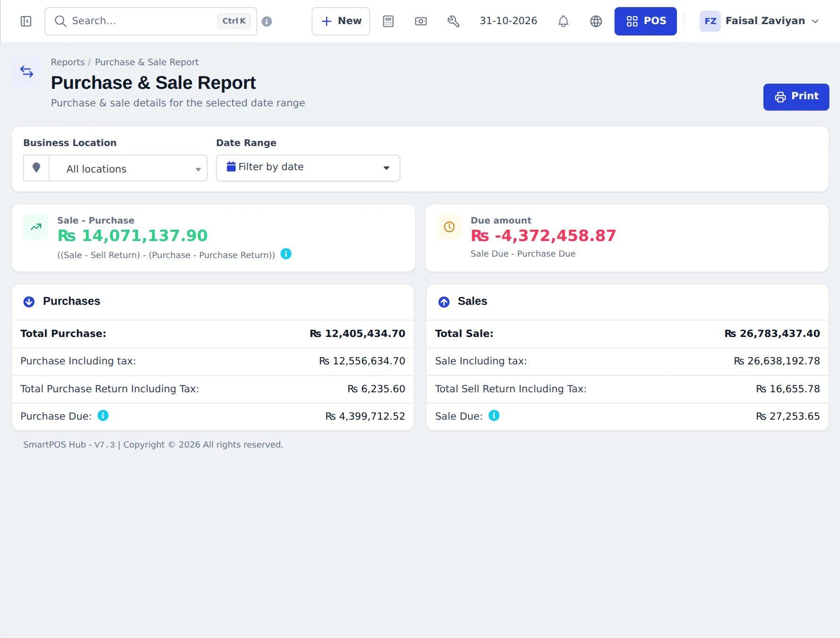Click the location pin icon
Viewport: 840px width, 638px height.
pyautogui.click(x=36, y=168)
